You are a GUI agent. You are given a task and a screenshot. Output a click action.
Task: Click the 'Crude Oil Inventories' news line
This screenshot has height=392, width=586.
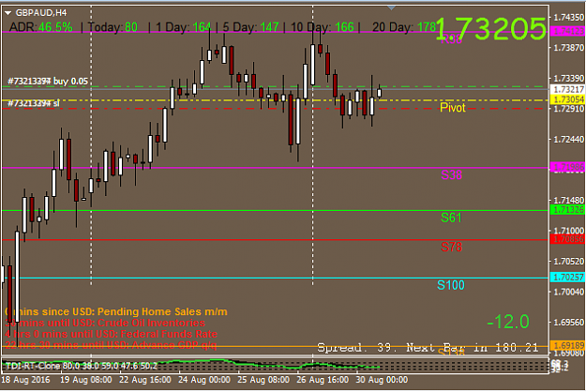[105, 323]
